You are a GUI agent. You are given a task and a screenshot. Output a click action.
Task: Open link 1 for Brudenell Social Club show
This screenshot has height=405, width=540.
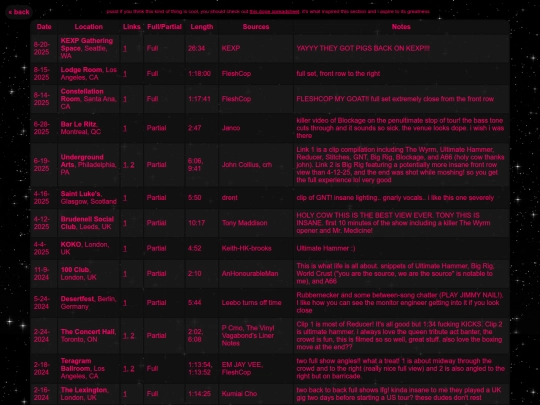tap(125, 223)
